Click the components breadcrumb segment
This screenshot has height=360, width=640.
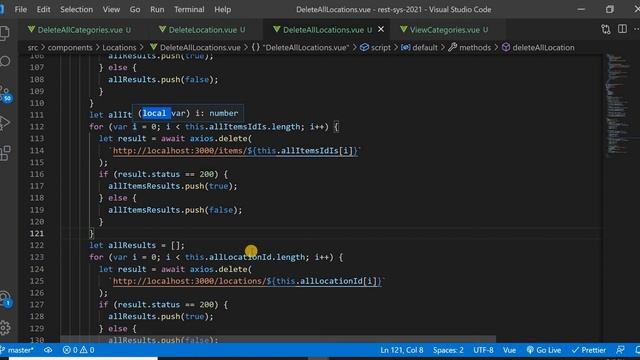(x=70, y=47)
